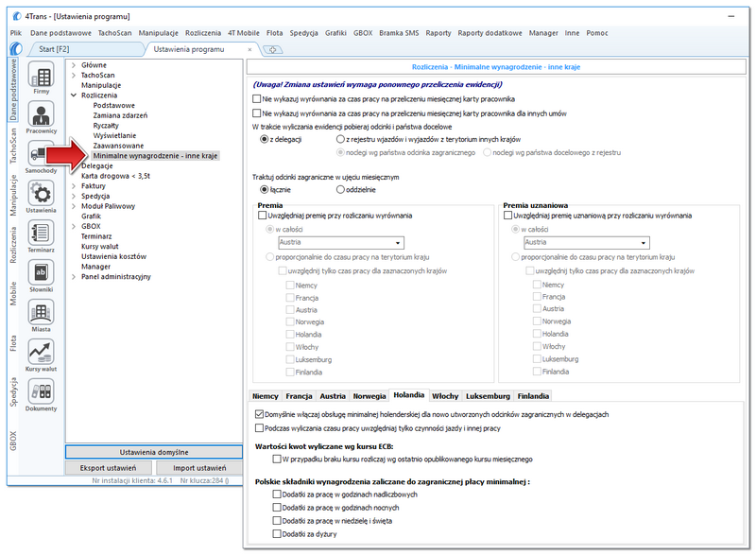Screen dimensions: 756x555
Task: Open the Samochody truck icon
Action: click(38, 154)
